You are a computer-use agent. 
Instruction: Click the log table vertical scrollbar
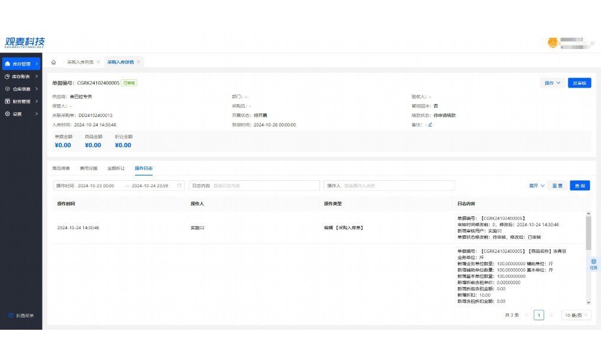[x=588, y=233]
